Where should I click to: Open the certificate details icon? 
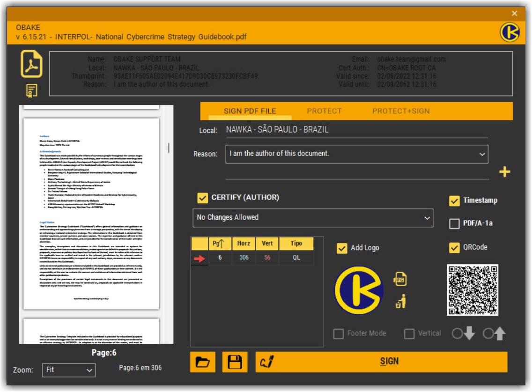(x=31, y=91)
